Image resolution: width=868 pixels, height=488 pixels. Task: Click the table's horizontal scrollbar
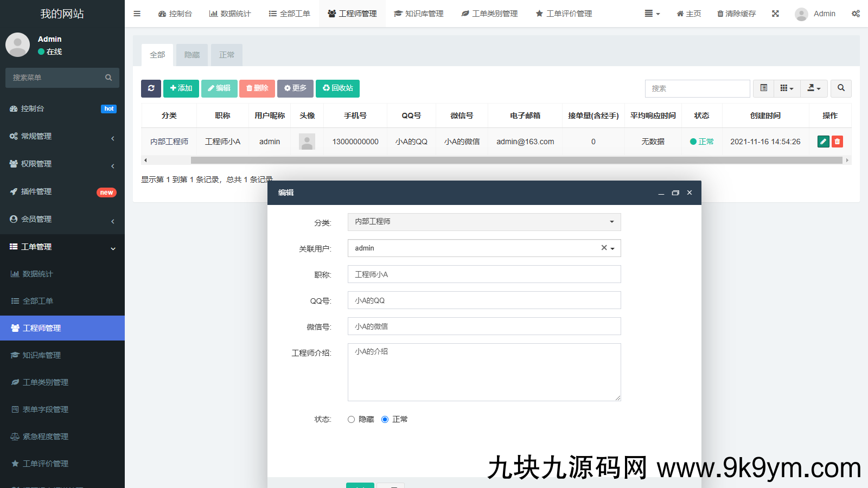(515, 160)
